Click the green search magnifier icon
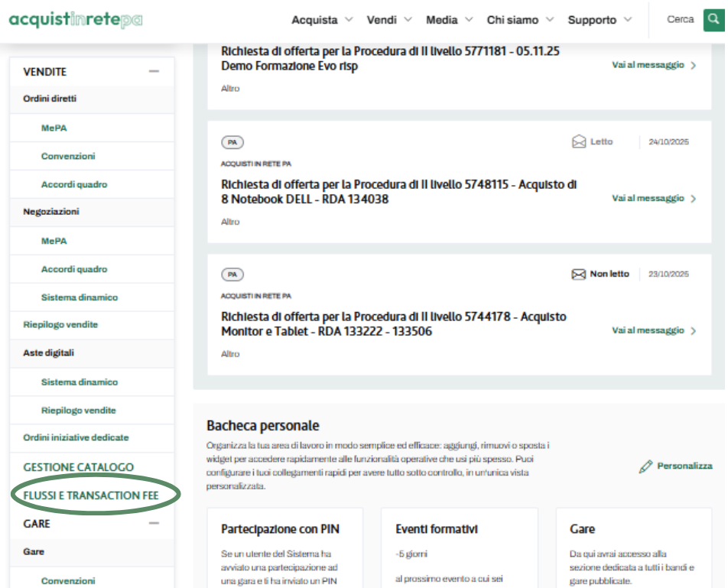 tap(714, 20)
